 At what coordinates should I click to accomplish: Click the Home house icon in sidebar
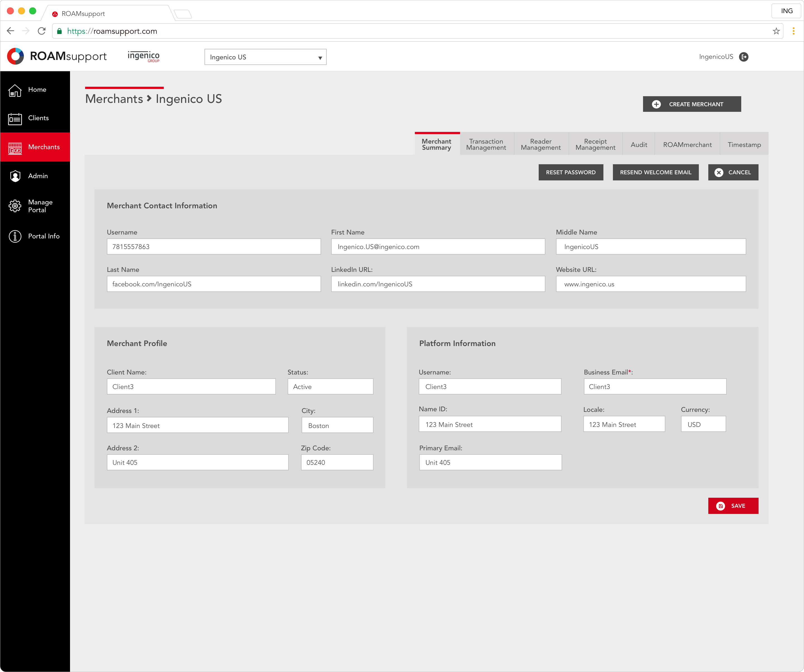coord(15,90)
